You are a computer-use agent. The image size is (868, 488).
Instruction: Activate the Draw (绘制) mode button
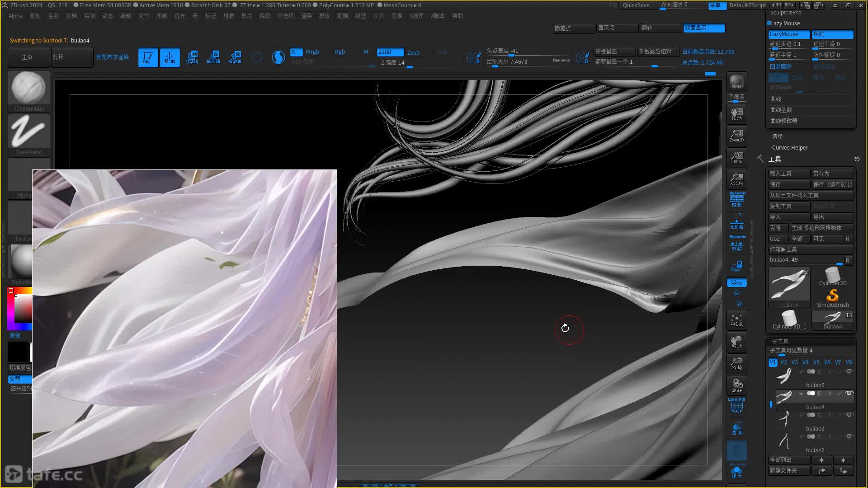(170, 57)
